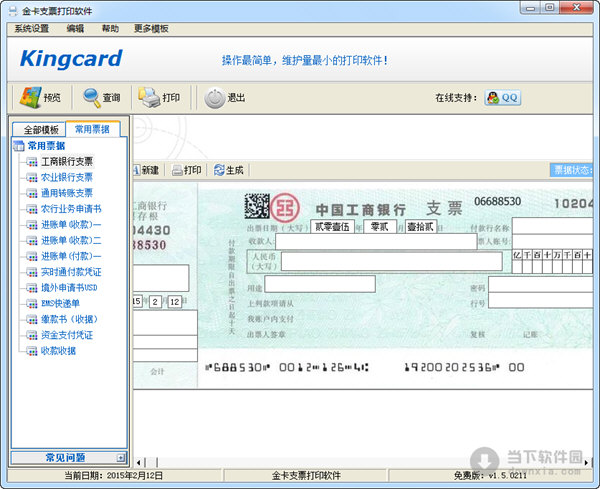Click the 人民币(大写) amount field
Image resolution: width=600 pixels, height=489 pixels.
(x=391, y=261)
